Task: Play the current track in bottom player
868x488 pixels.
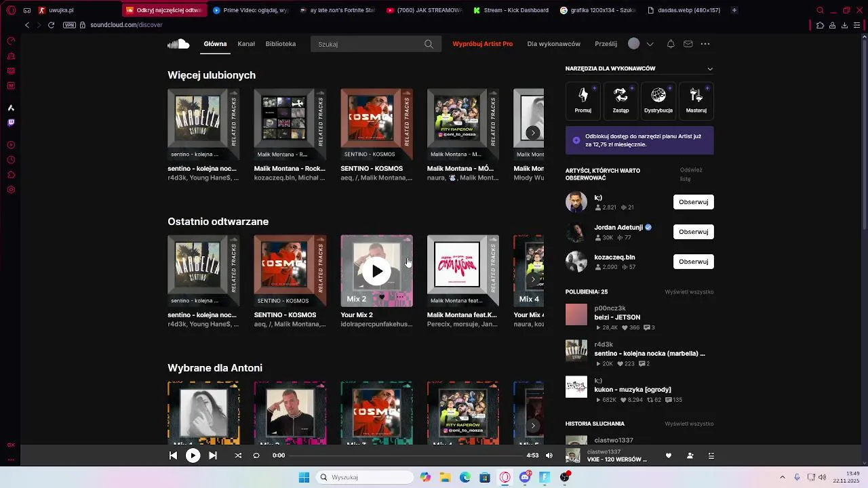Action: 193,455
